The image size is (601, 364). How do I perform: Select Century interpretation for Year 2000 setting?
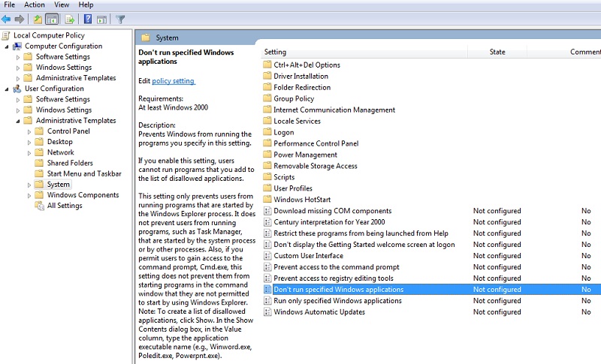pos(329,222)
